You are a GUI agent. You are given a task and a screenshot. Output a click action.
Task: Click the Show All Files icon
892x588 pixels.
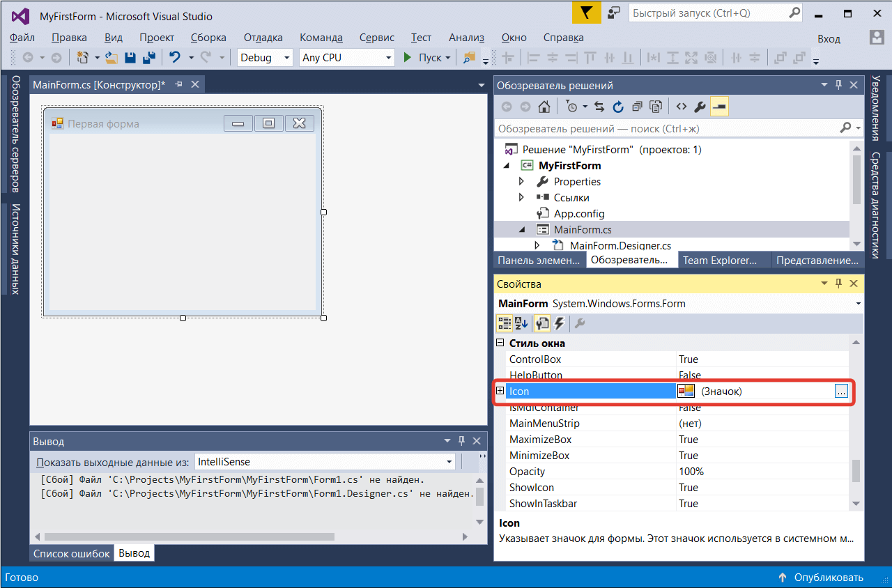(656, 107)
